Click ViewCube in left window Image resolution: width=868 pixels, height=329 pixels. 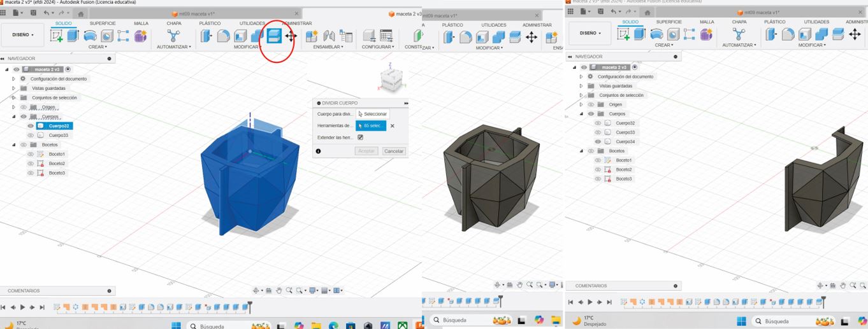[391, 78]
